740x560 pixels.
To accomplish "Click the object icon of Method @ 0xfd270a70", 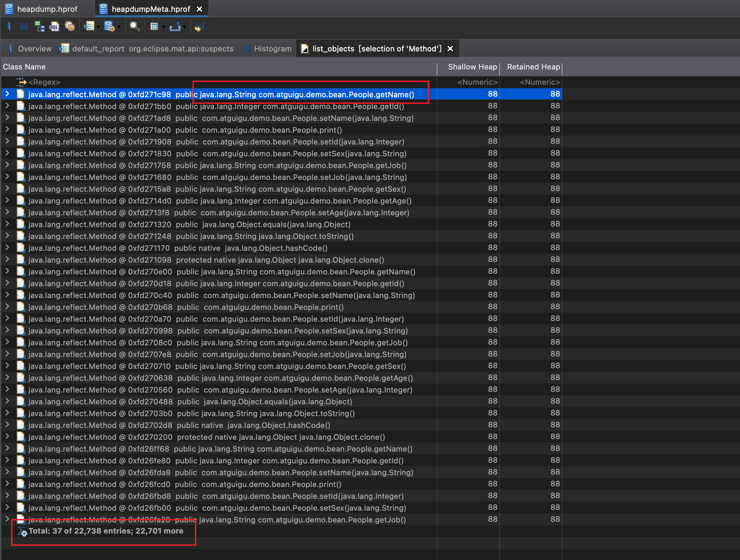I will click(x=21, y=319).
